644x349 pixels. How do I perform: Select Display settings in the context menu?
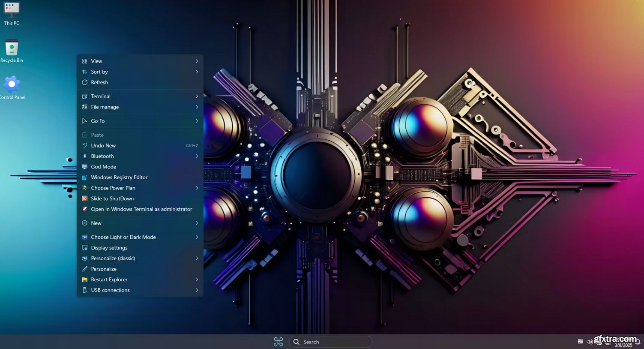pos(109,248)
